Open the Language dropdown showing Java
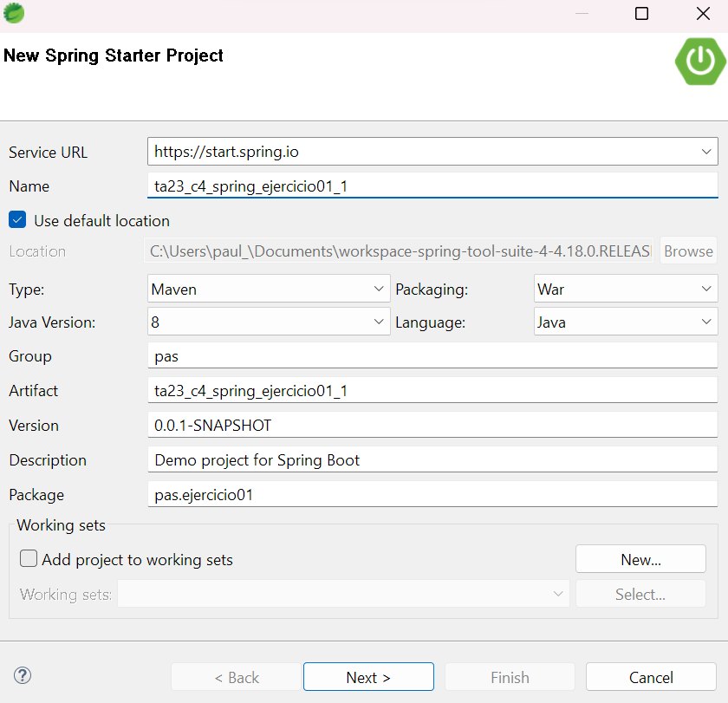This screenshot has width=728, height=703. pyautogui.click(x=705, y=321)
